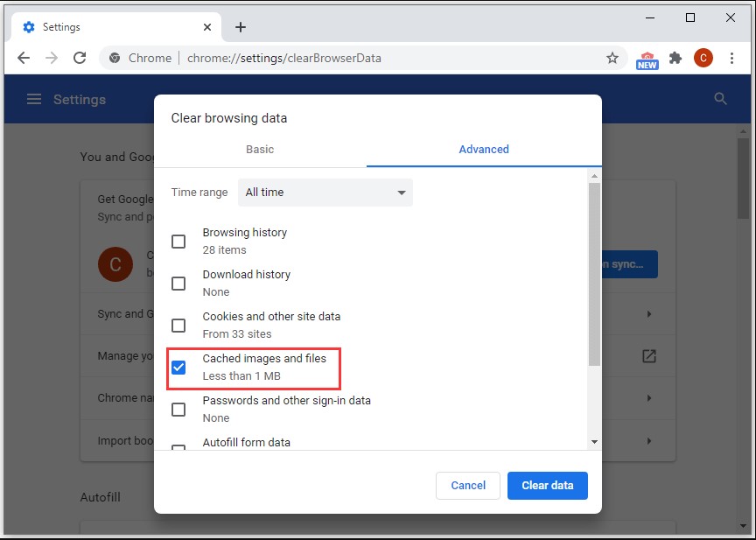Select the Advanced tab

coord(483,150)
